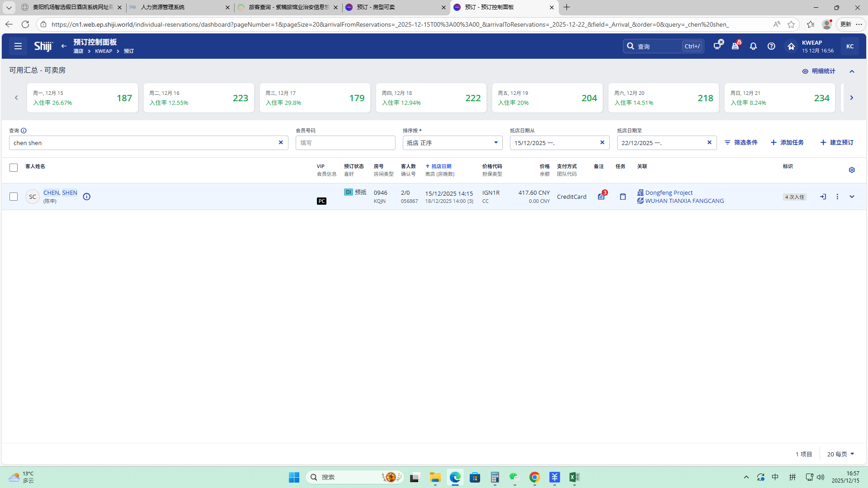Click the 建立预订 create reservation button
Viewport: 868px width, 488px height.
(837, 142)
